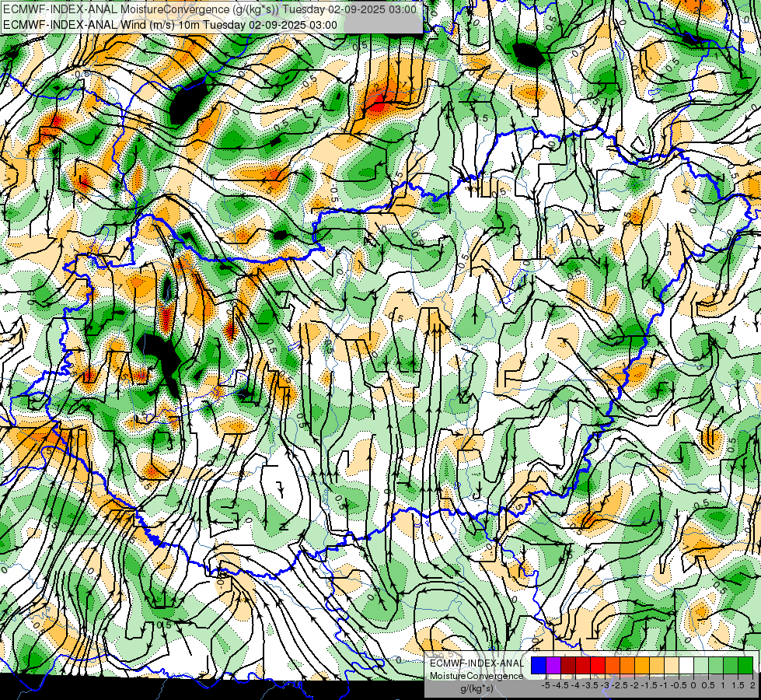Click the MoistureConvergence title line at top
Image resolution: width=761 pixels, height=700 pixels.
[209, 9]
